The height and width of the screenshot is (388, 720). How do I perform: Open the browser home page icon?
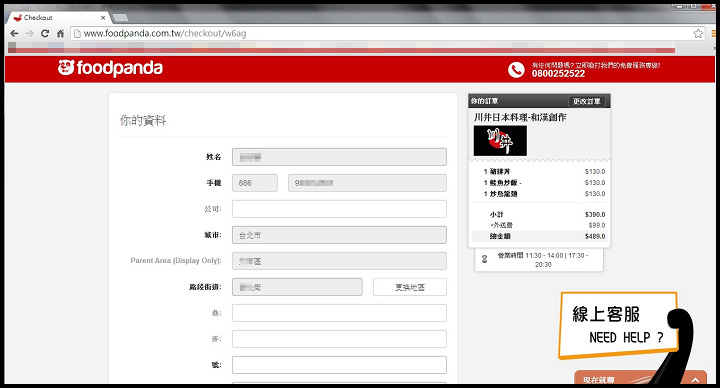[x=60, y=34]
